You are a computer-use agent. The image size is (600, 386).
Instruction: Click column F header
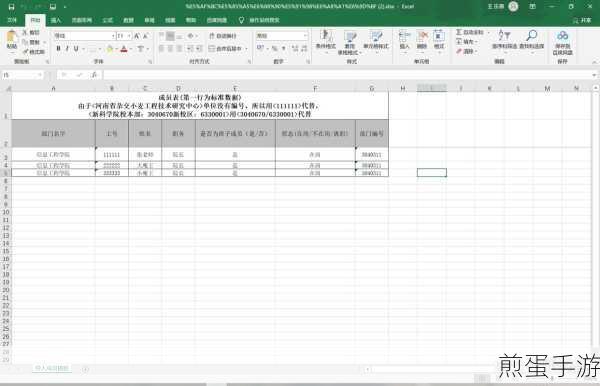(315, 88)
